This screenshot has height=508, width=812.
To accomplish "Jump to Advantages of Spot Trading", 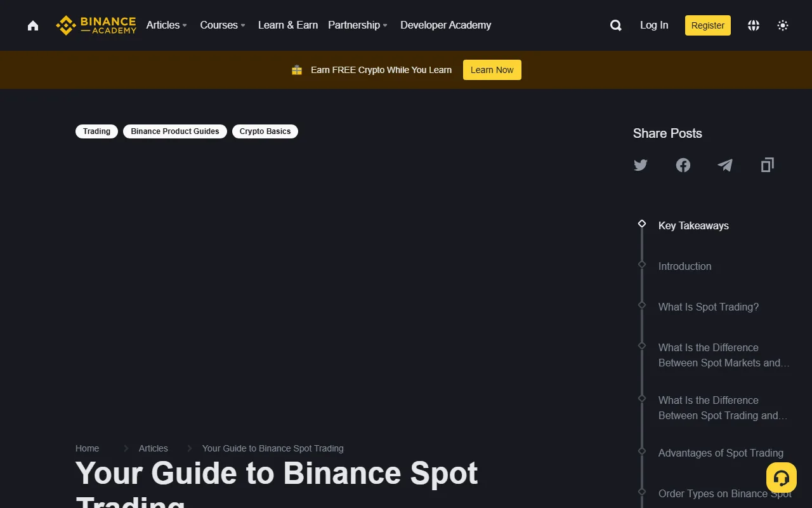I will pyautogui.click(x=721, y=453).
